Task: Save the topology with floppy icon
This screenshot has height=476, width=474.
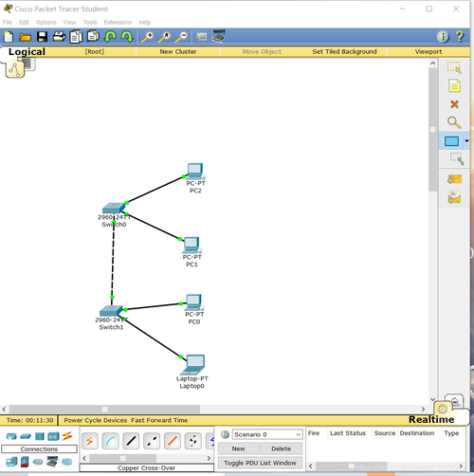Action: [x=42, y=37]
